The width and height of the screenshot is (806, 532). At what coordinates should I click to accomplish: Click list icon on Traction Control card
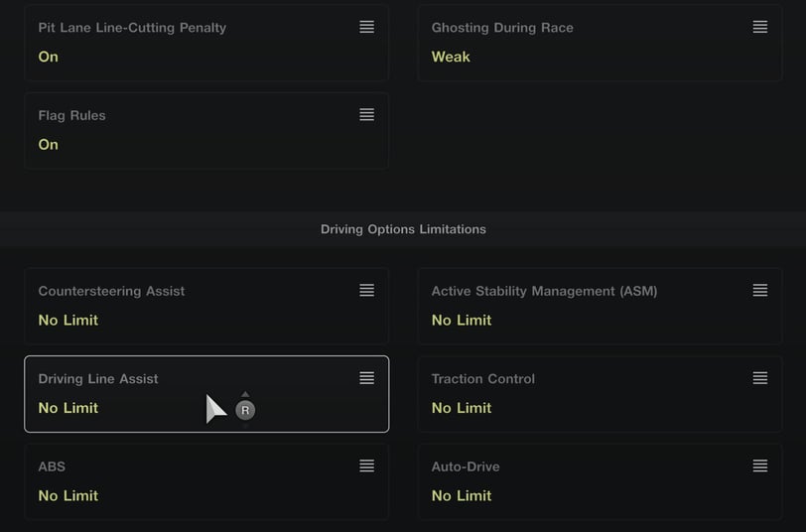[x=759, y=378]
